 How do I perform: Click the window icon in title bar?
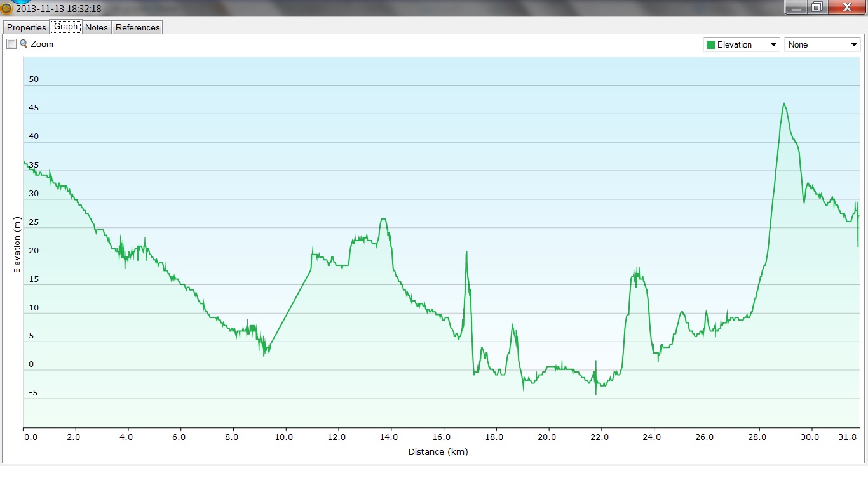(6, 9)
